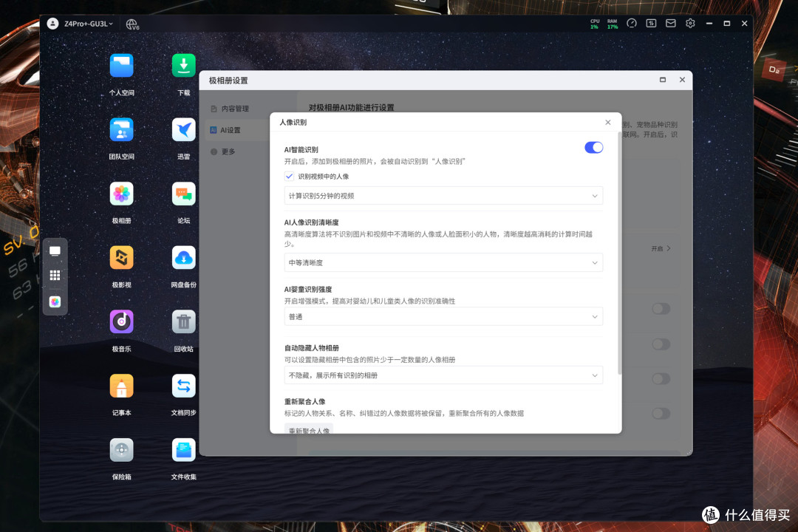This screenshot has width=798, height=532.
Task: Open the 网盘备份 cloud backup app
Action: pyautogui.click(x=184, y=258)
